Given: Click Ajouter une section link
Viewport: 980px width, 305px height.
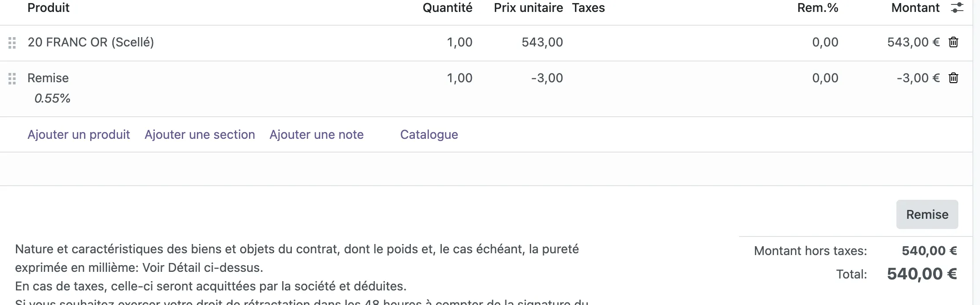Looking at the screenshot, I should click(200, 134).
